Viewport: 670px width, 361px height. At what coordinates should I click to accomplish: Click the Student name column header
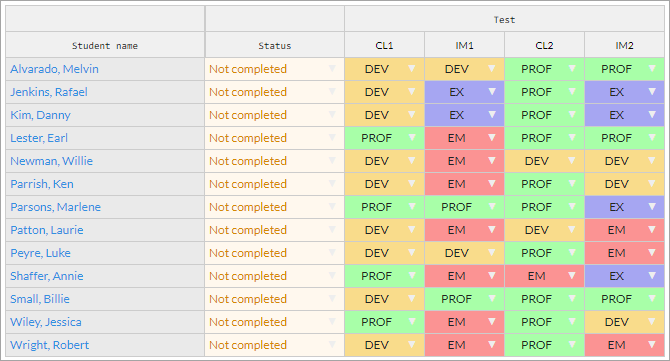105,45
